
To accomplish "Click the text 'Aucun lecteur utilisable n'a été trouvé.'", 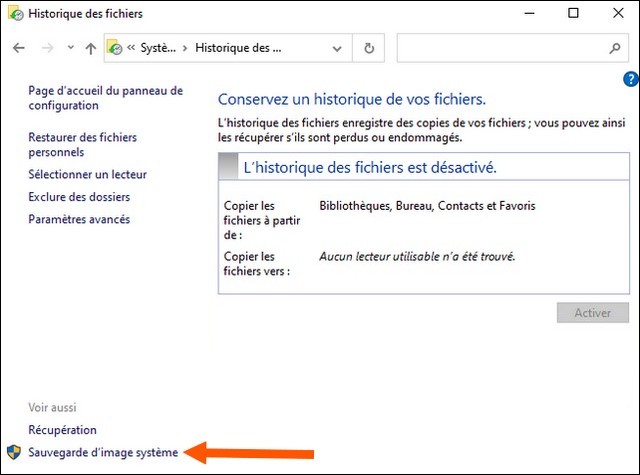I will pyautogui.click(x=417, y=256).
